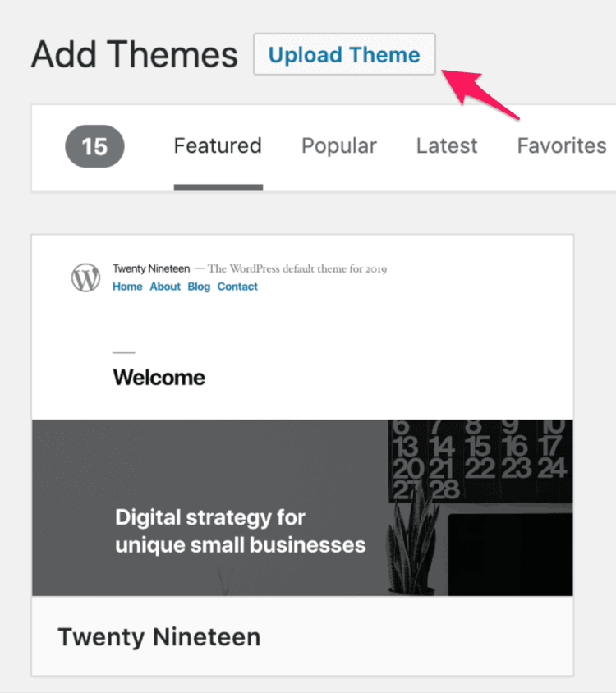Open the Latest themes tab
Screen dimensions: 616x693
click(446, 145)
